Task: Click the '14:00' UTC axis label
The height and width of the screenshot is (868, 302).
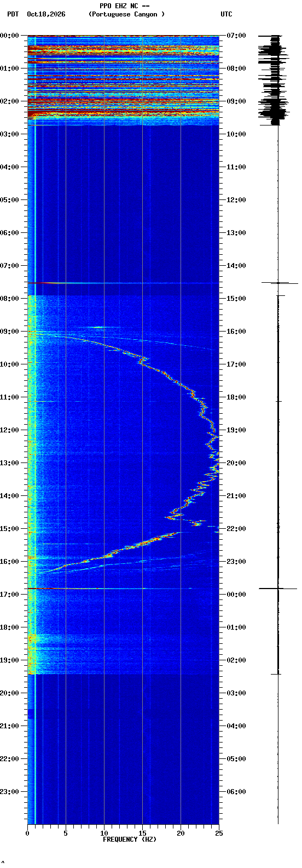Action: pyautogui.click(x=236, y=266)
